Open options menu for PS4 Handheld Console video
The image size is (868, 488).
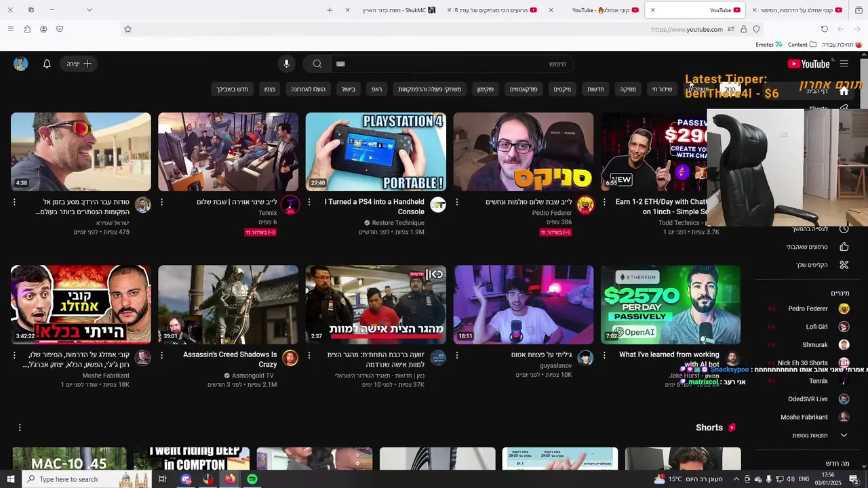pos(309,202)
